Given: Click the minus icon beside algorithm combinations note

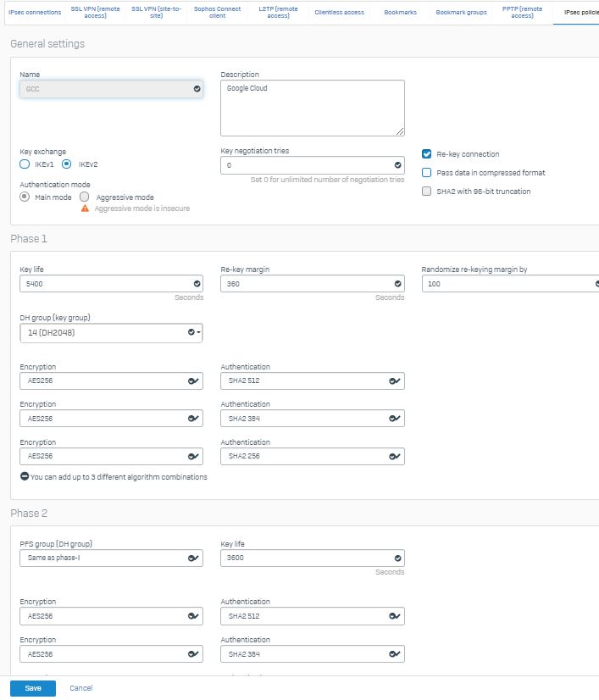Looking at the screenshot, I should [x=25, y=476].
